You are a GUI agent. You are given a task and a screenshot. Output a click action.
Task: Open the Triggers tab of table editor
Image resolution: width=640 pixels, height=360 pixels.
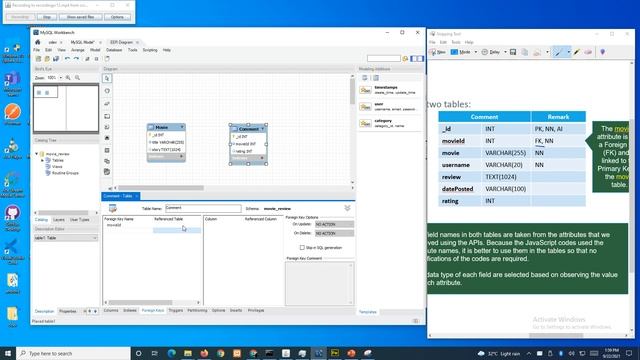point(176,311)
